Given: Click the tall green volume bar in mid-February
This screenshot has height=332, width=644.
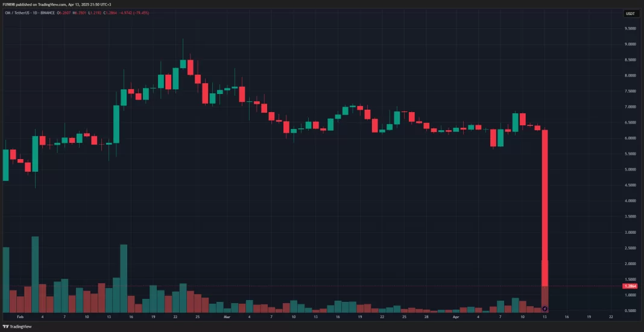Looking at the screenshot, I should click(x=124, y=277).
